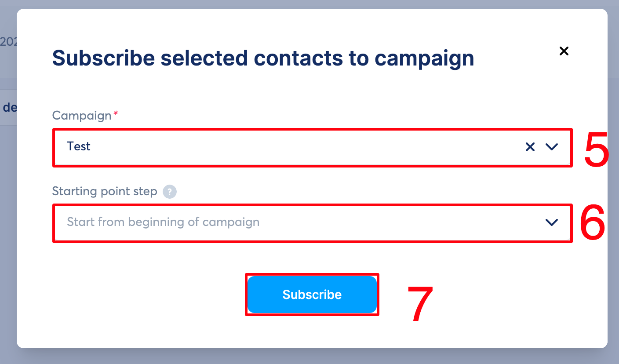The width and height of the screenshot is (619, 364).
Task: Click the red annotation number 6
Action: click(x=592, y=223)
